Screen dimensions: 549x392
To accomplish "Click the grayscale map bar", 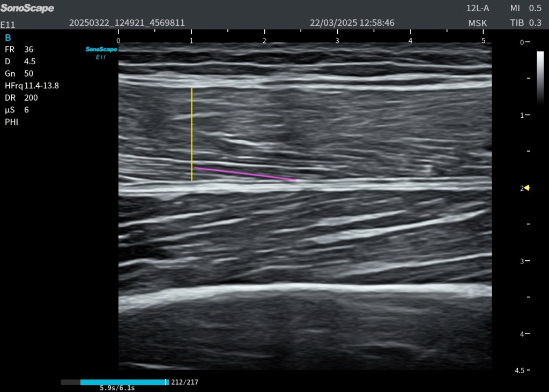I will [x=540, y=78].
